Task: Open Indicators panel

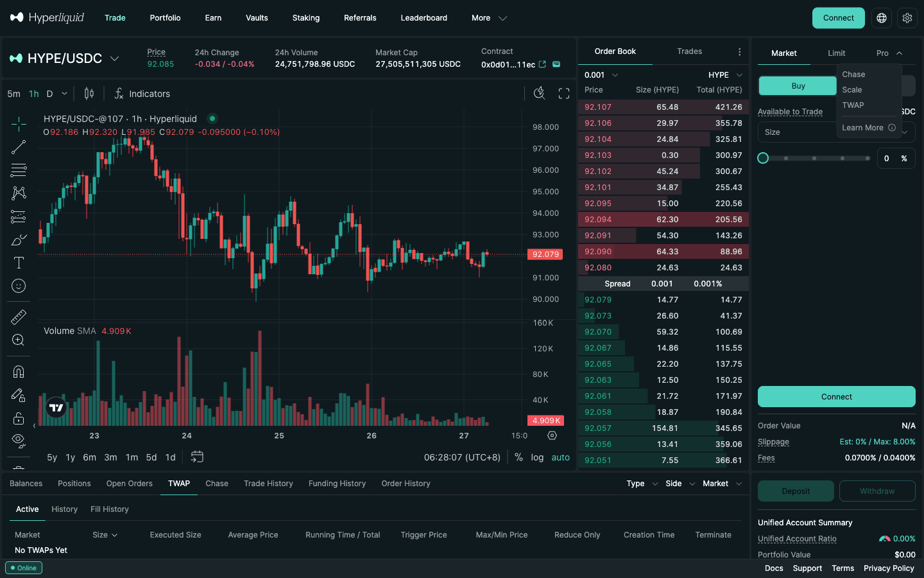Action: click(x=142, y=94)
